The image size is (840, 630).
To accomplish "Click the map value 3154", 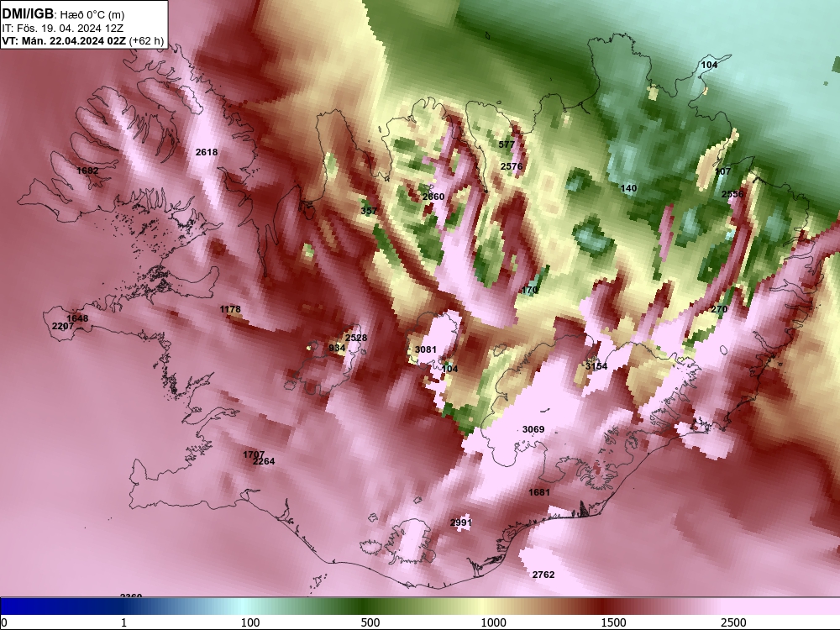I will click(596, 366).
